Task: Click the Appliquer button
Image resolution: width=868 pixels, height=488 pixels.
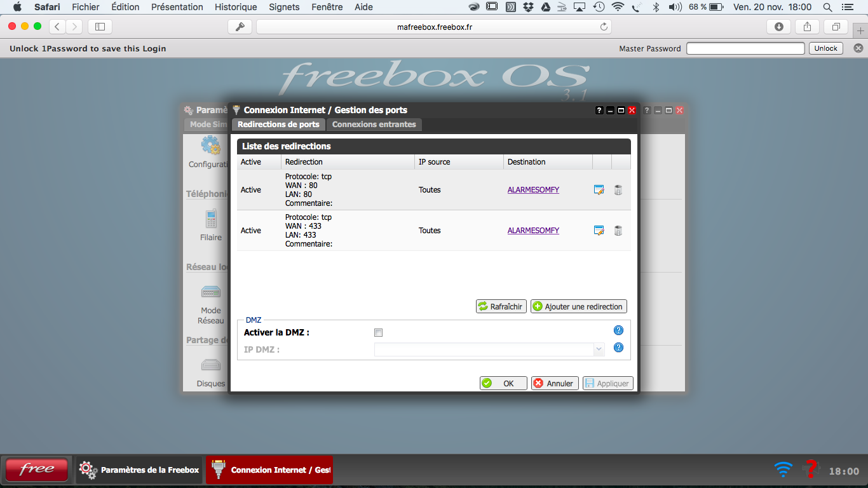Action: click(608, 383)
